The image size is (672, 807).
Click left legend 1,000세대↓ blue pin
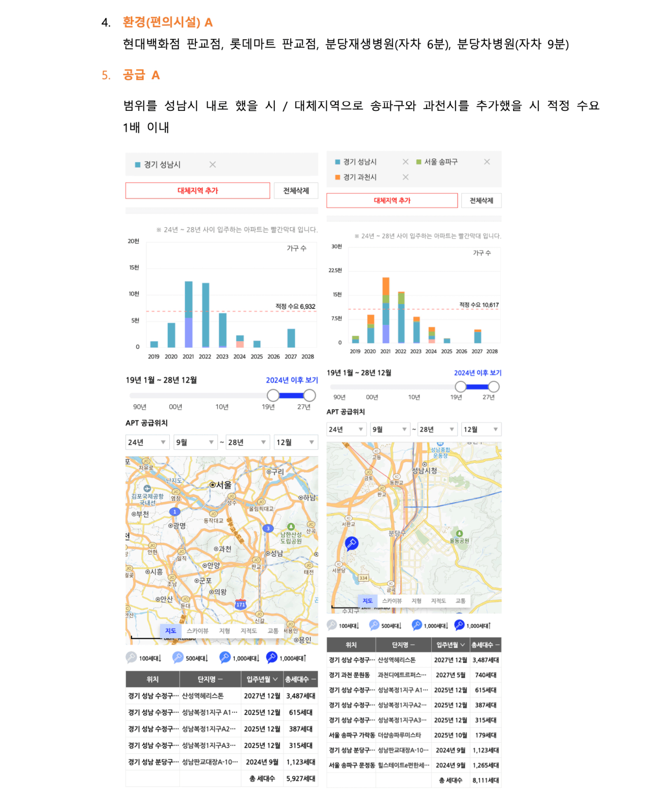[225, 657]
